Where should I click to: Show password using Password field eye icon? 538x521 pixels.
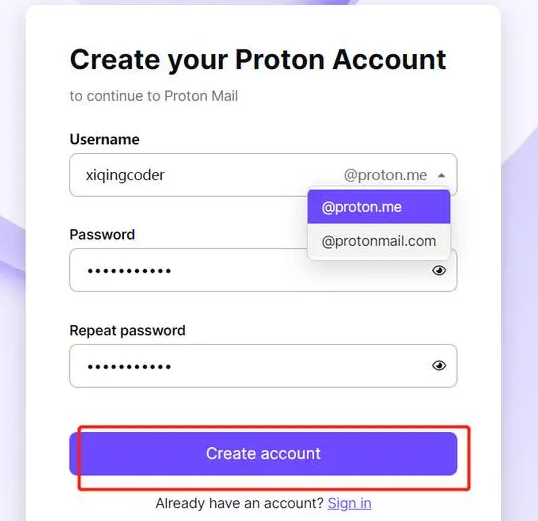coord(439,270)
